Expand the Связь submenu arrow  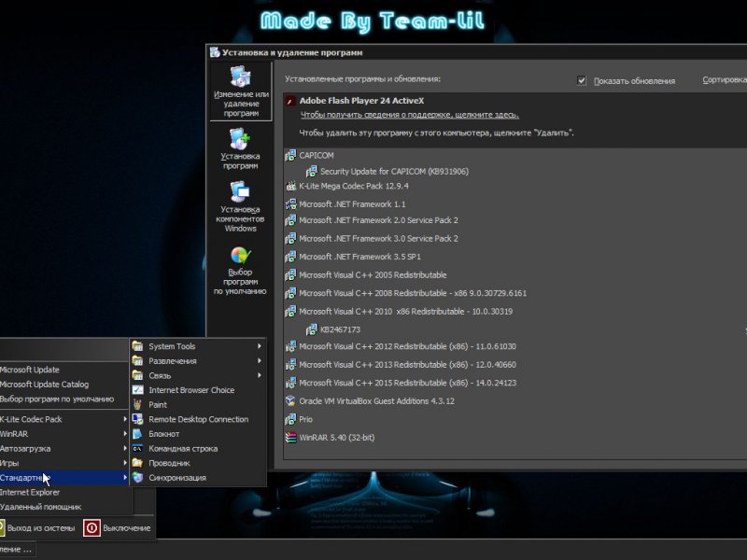tap(260, 375)
